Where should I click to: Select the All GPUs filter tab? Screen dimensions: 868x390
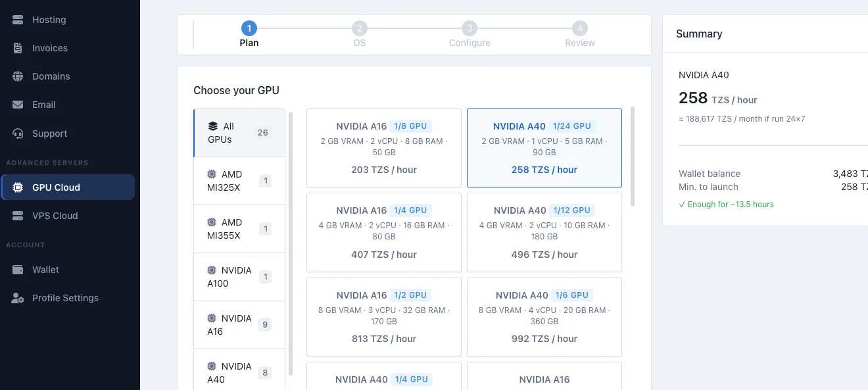point(239,133)
